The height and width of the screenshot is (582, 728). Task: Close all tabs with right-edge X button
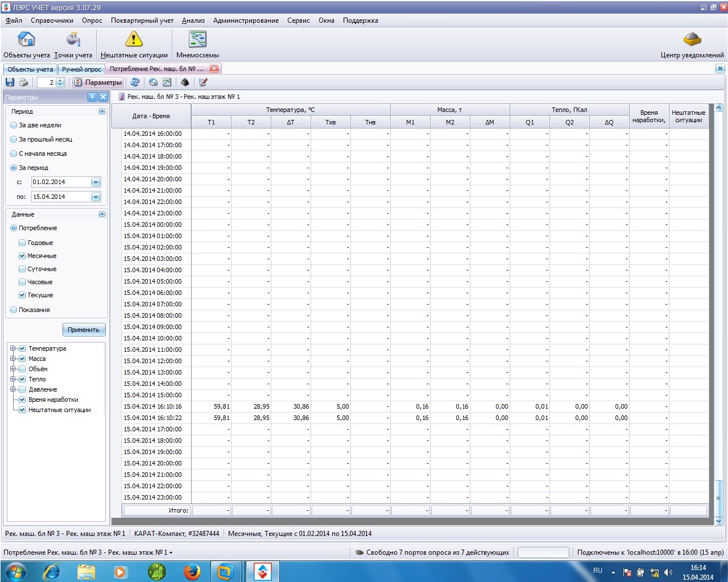click(720, 69)
